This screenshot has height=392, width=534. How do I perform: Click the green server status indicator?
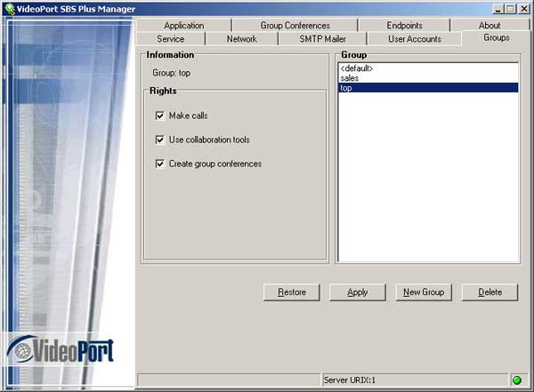(x=516, y=380)
